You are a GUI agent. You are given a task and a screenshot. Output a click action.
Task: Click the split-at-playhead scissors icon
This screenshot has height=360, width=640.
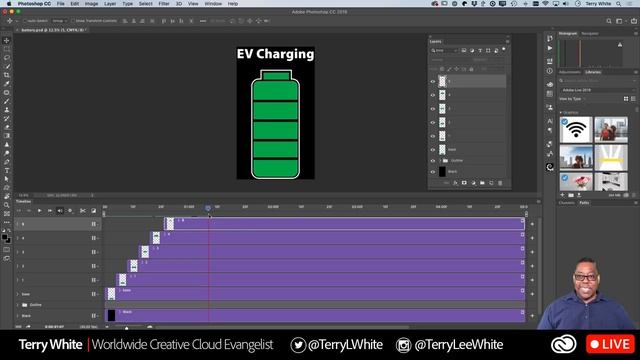(x=83, y=211)
